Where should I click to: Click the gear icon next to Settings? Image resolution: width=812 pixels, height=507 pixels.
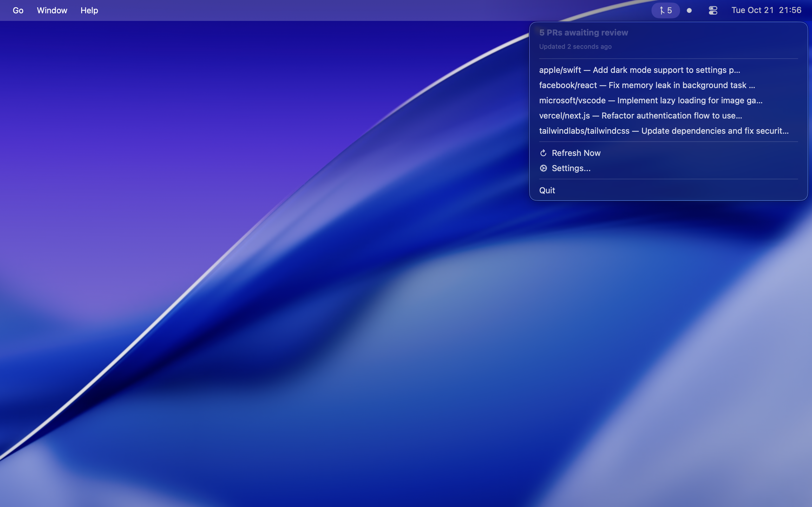544,168
